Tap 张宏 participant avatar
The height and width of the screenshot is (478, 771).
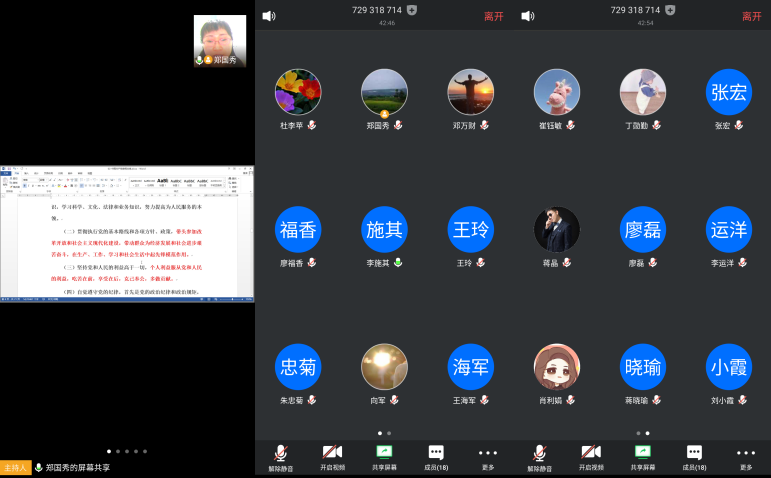pos(729,92)
